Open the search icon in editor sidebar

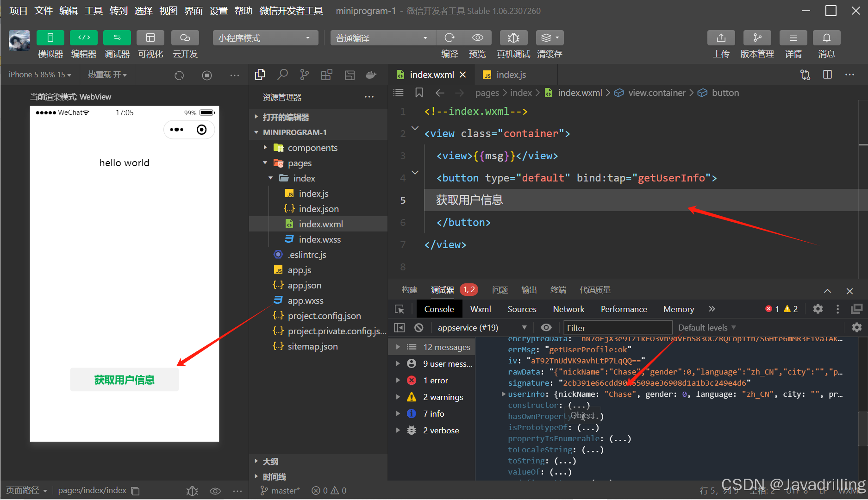pos(282,75)
